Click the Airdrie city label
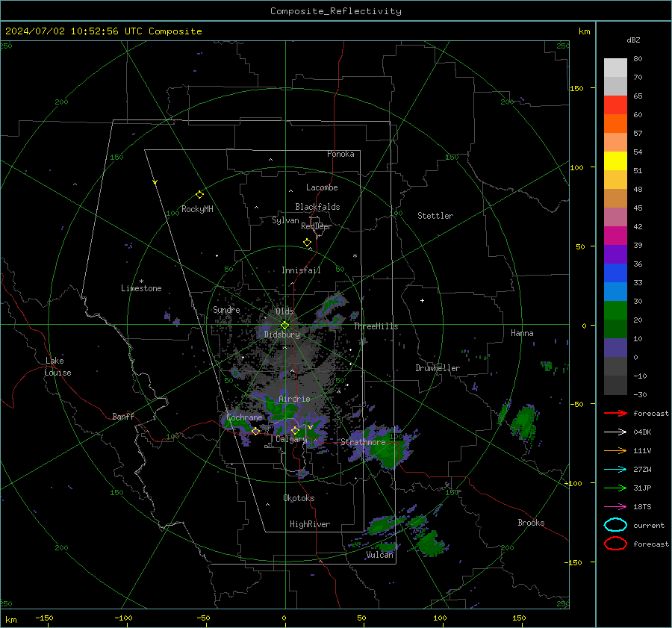Image resolution: width=672 pixels, height=628 pixels. pos(294,399)
